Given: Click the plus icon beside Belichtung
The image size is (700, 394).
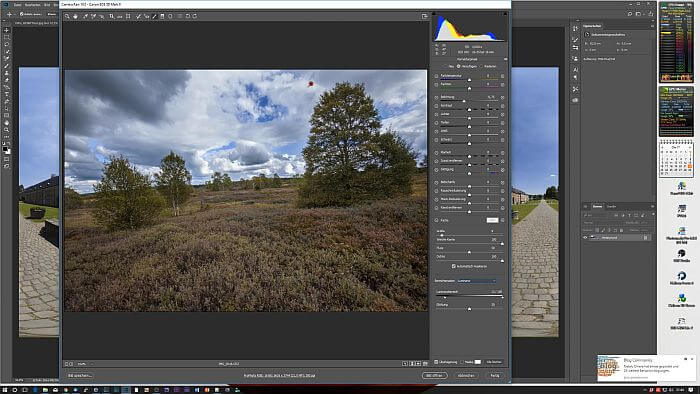Looking at the screenshot, I should pos(502,97).
